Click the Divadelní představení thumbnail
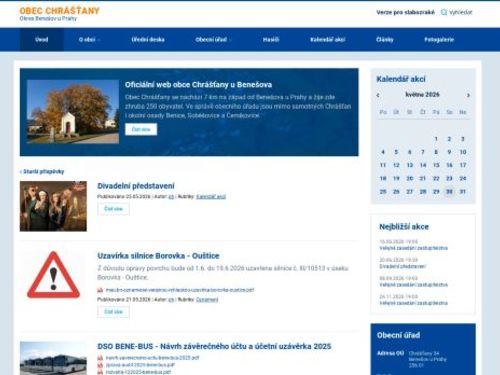Image resolution: width=500 pixels, height=375 pixels. tap(53, 206)
